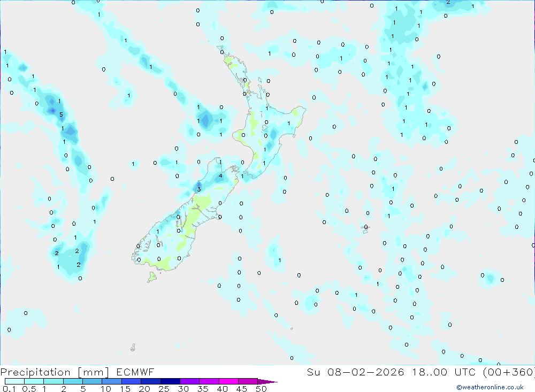This screenshot has height=392, width=535.
Task: Select the 2–5 mm legend color swatch
Action: pyautogui.click(x=73, y=381)
